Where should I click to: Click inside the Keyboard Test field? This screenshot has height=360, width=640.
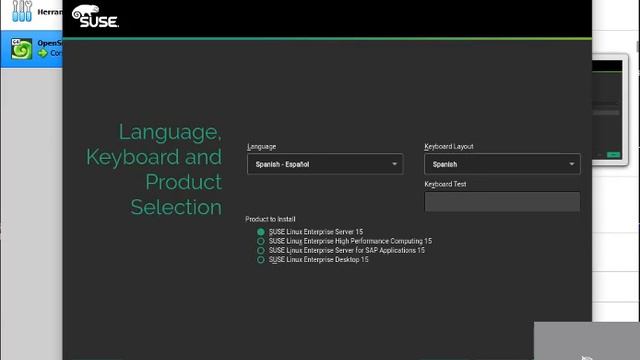(502, 202)
